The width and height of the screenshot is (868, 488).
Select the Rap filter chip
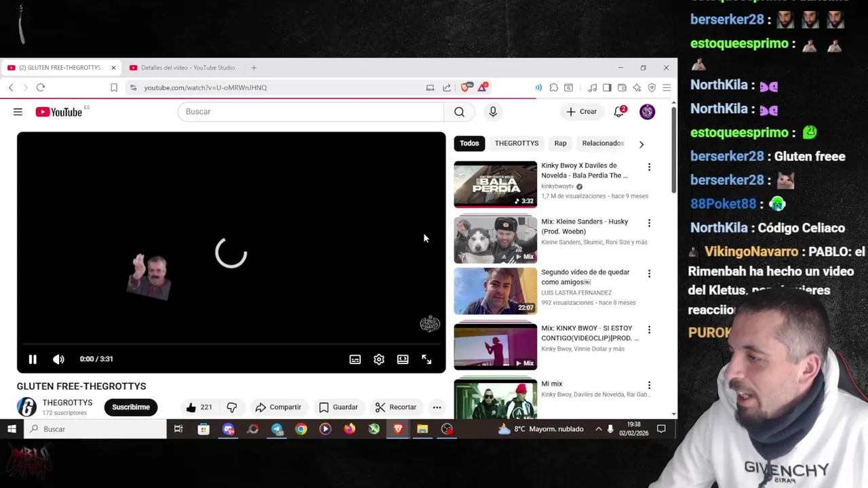pos(560,143)
